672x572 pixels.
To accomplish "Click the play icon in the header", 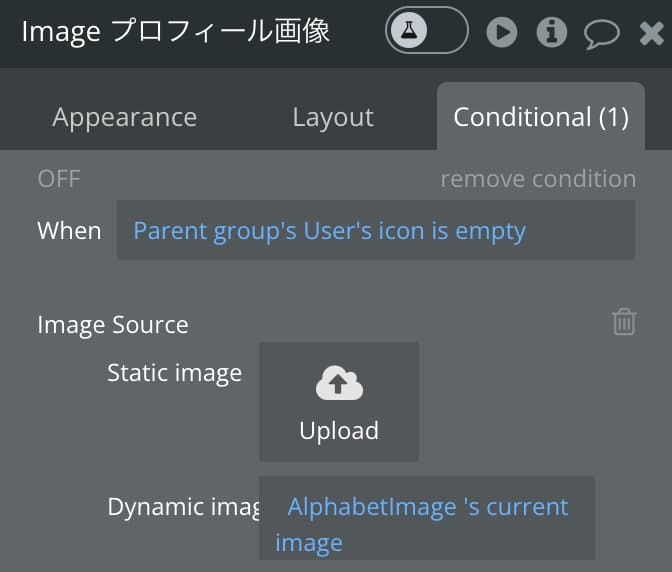I will 502,32.
